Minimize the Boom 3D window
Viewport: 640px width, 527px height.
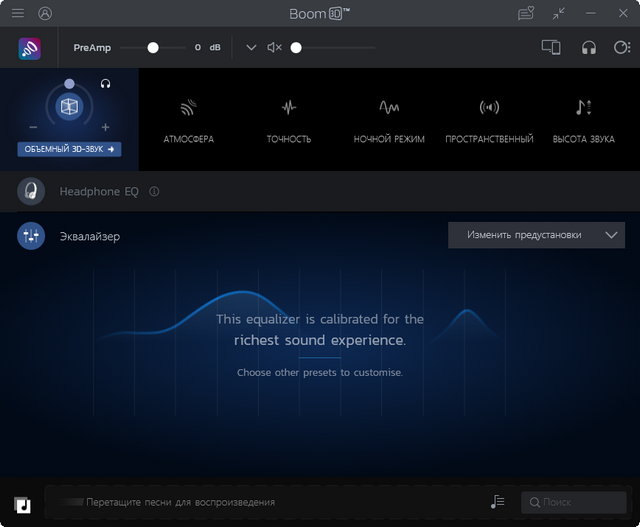pyautogui.click(x=591, y=13)
